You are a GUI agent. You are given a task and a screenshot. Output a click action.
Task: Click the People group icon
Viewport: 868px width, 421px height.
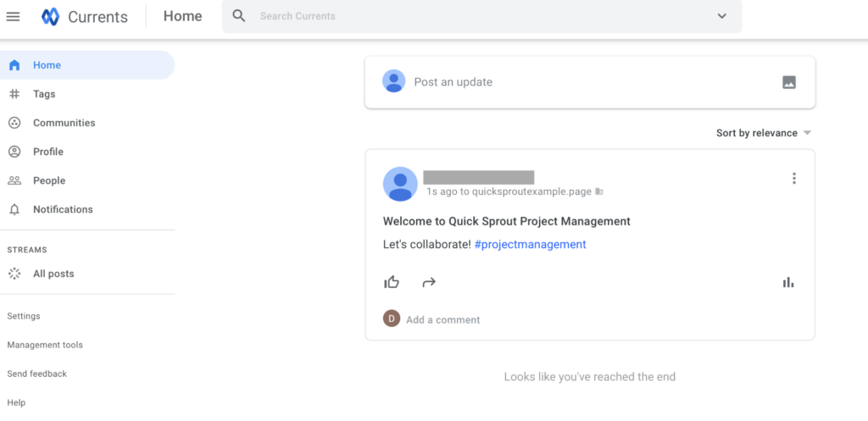(x=14, y=180)
